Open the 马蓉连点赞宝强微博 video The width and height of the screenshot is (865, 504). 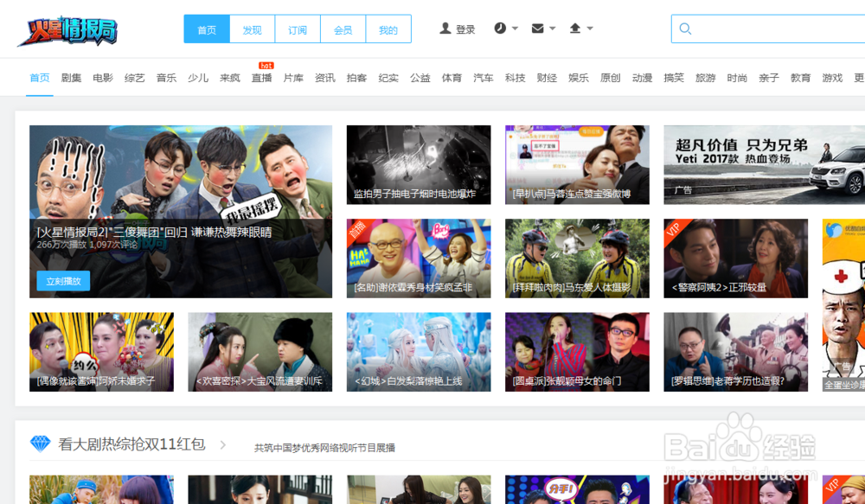[577, 165]
